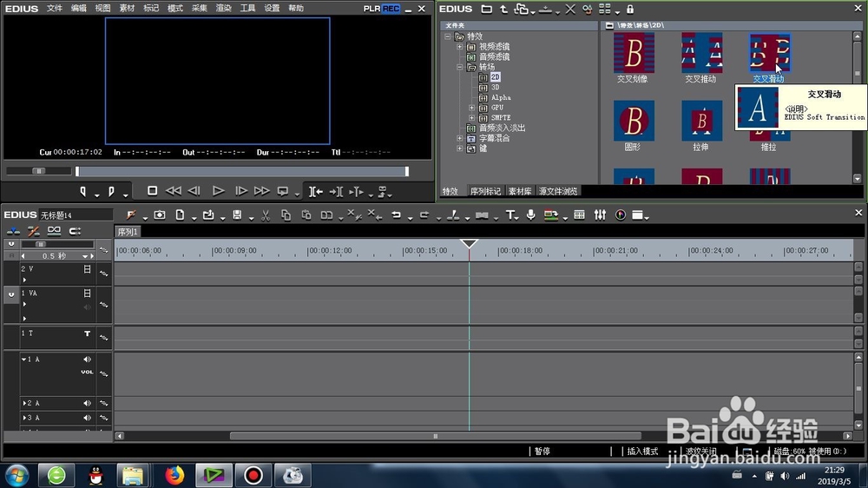Open the 渲染 menu
The width and height of the screenshot is (868, 488).
coord(223,9)
